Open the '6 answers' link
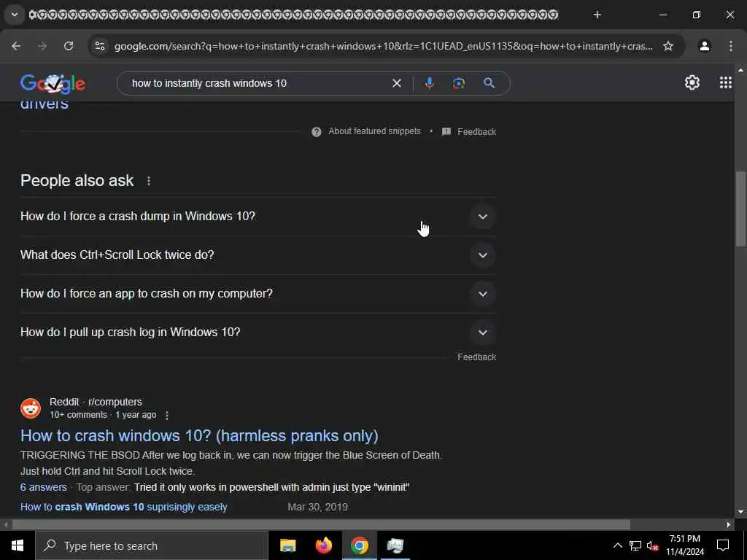Screen dimensions: 747x560 click(x=43, y=487)
